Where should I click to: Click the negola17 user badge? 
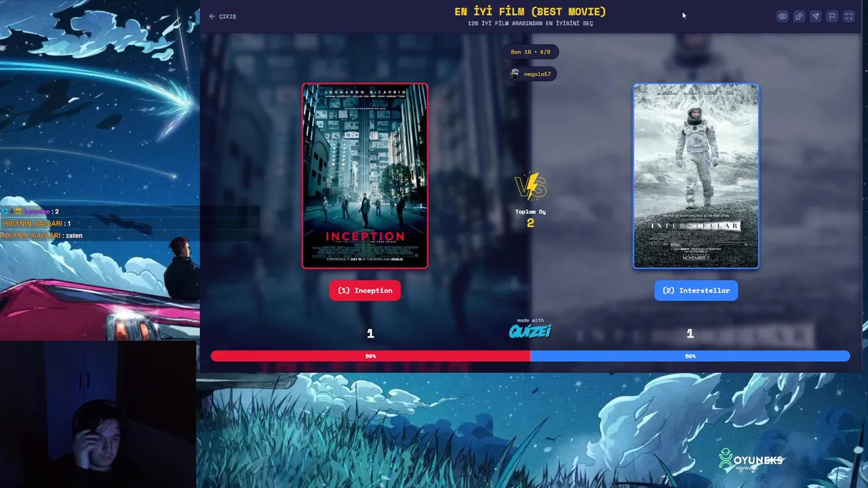click(x=530, y=73)
